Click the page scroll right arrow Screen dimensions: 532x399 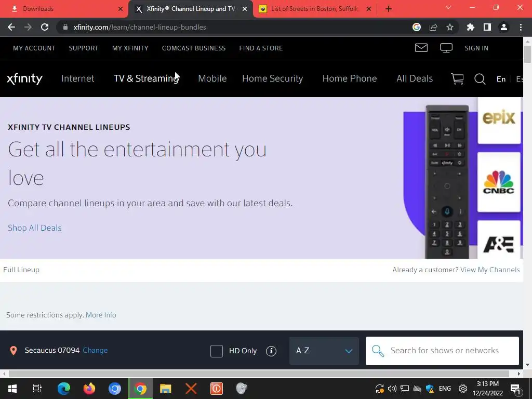click(x=519, y=374)
